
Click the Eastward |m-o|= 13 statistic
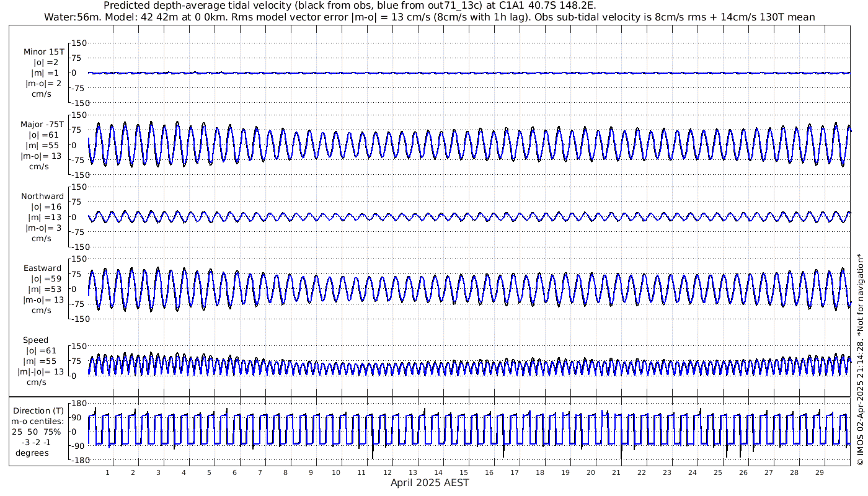coord(42,300)
